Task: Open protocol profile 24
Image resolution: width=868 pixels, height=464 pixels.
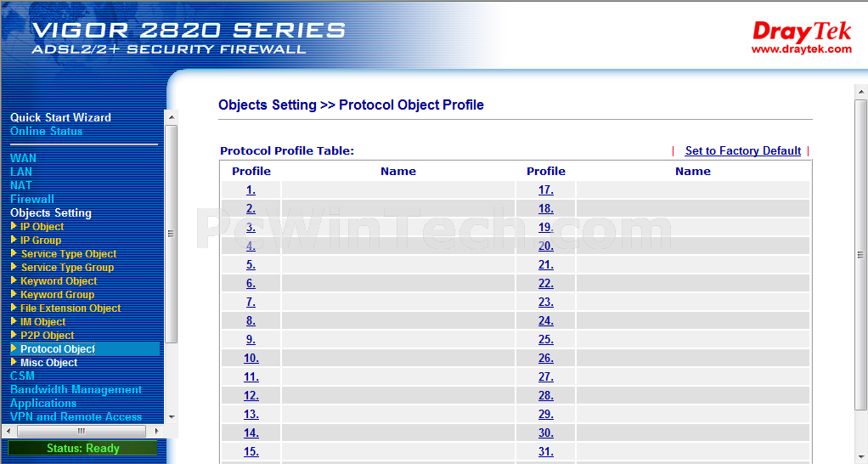Action: click(x=546, y=320)
